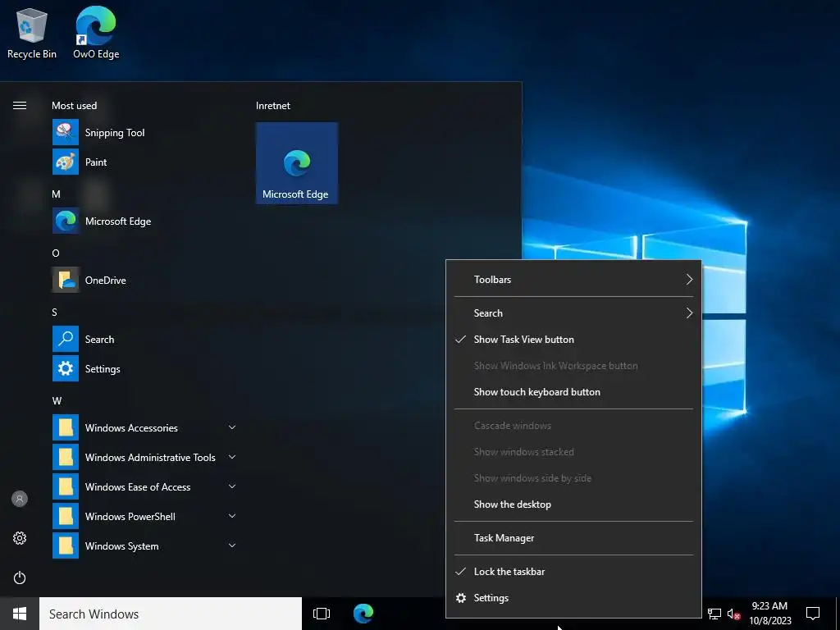Click the Windows Administrative Tools folder icon
Viewport: 840px width, 630px height.
coord(66,457)
